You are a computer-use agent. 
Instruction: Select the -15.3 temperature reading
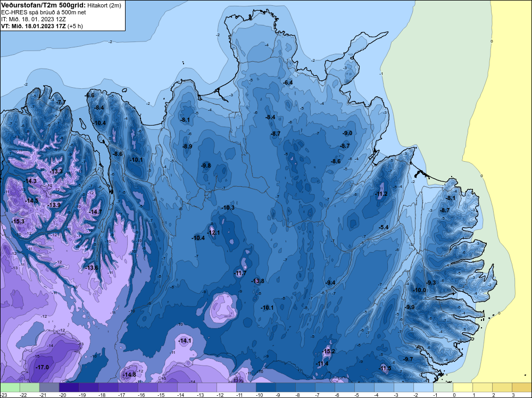click(x=18, y=221)
